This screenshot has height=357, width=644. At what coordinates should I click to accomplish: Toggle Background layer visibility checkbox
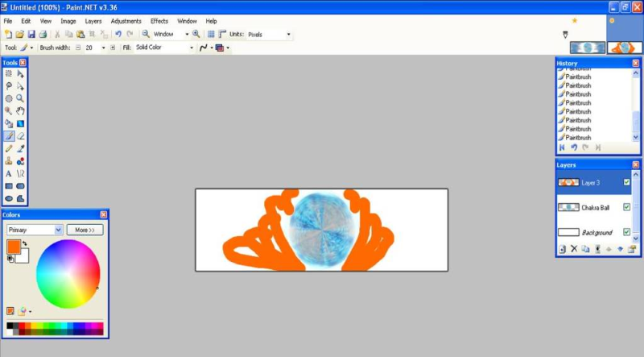[627, 232]
